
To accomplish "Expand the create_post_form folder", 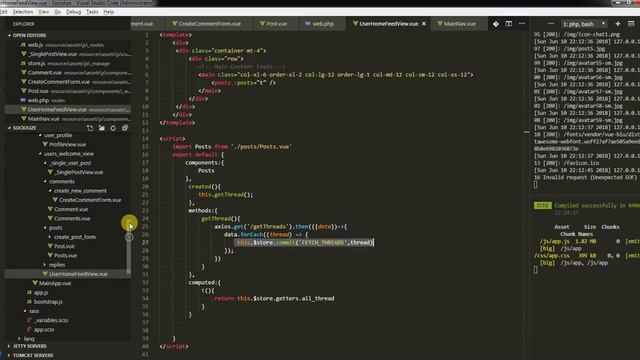I will (x=75, y=237).
